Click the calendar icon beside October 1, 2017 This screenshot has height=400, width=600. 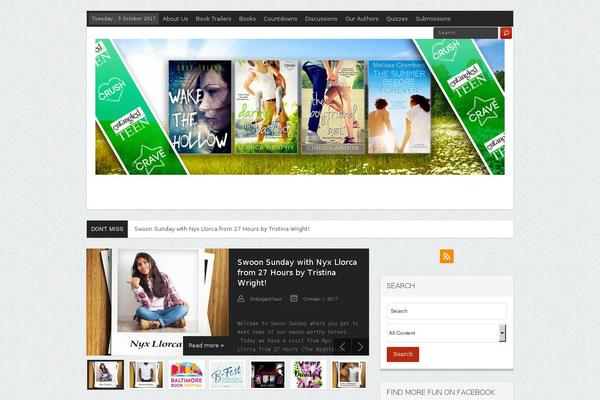click(294, 298)
